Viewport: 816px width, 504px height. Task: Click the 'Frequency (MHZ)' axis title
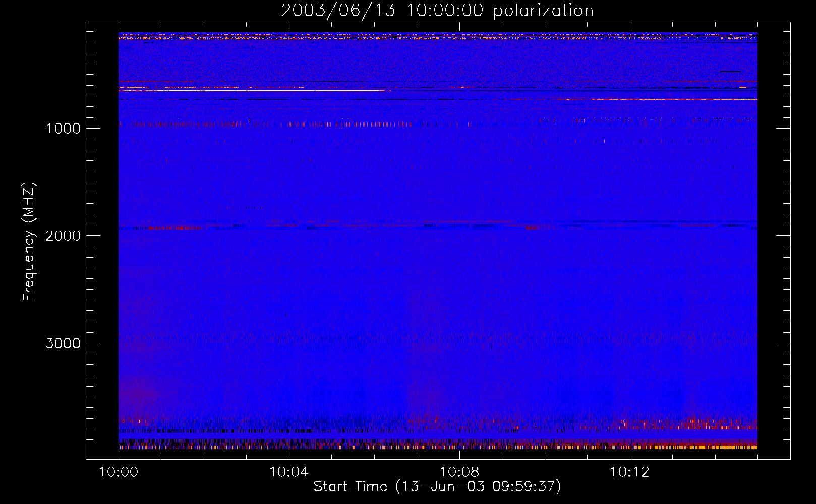point(29,242)
